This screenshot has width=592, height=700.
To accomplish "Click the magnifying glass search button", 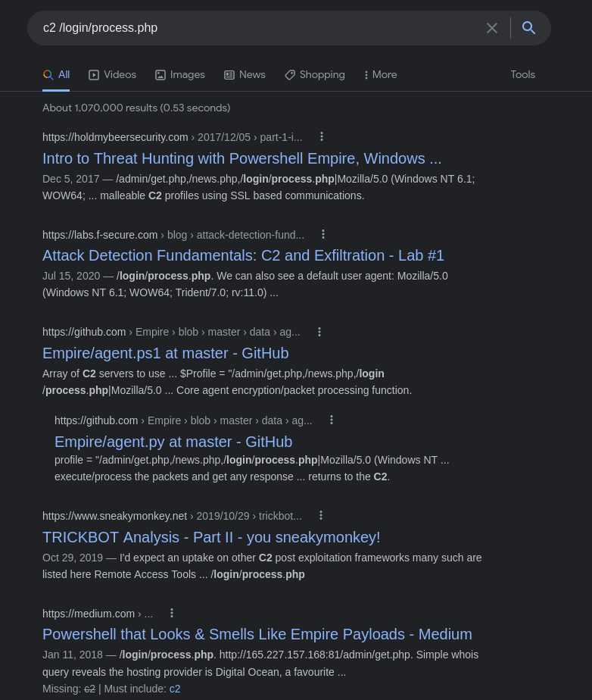I will click(528, 28).
